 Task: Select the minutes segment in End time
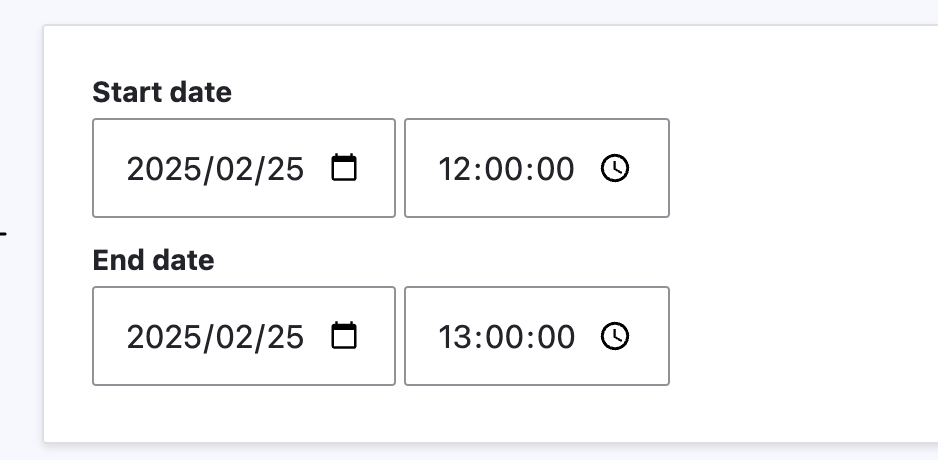click(x=506, y=337)
